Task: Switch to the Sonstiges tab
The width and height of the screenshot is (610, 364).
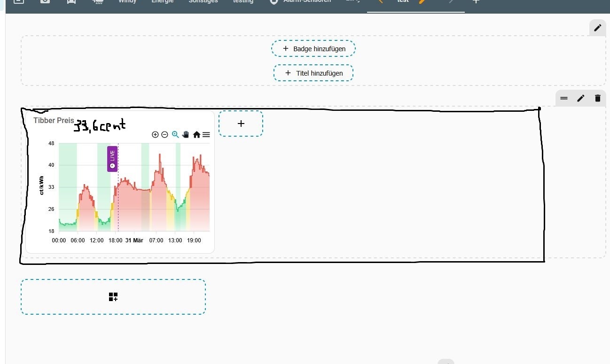Action: pyautogui.click(x=203, y=1)
